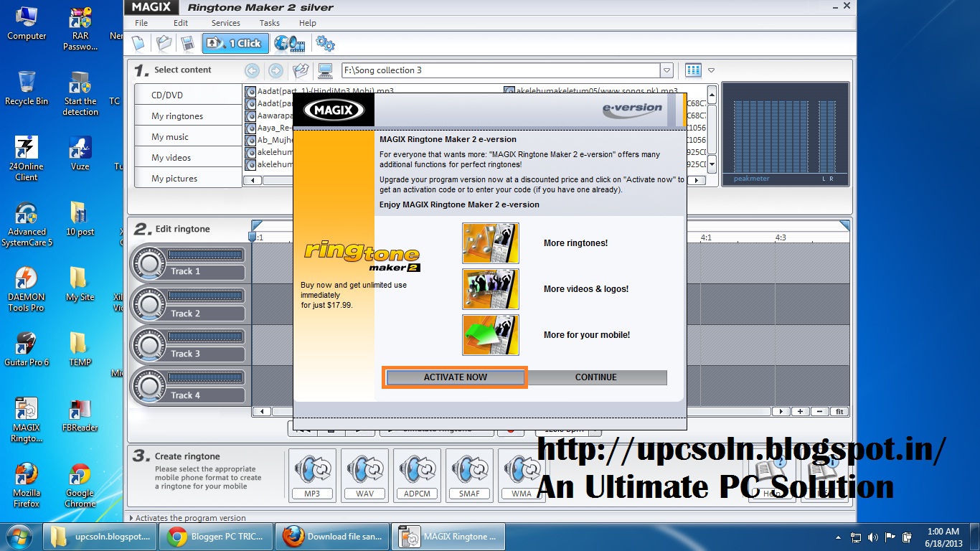
Task: Select My pictures content source
Action: tap(188, 178)
